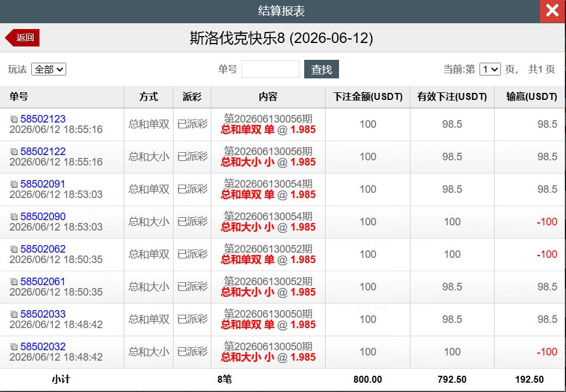This screenshot has height=392, width=566.
Task: Open order link 58502091
Action: (43, 184)
